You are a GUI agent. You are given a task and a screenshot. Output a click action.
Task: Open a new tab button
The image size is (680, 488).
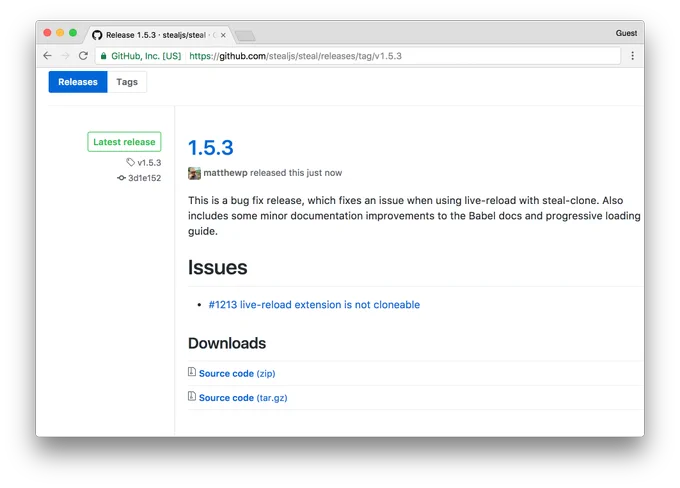coord(245,36)
